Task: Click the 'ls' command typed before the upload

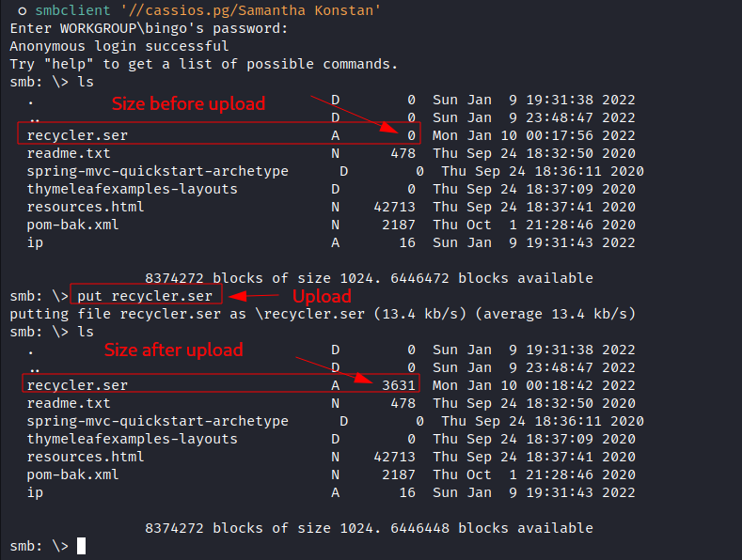Action: coord(85,82)
